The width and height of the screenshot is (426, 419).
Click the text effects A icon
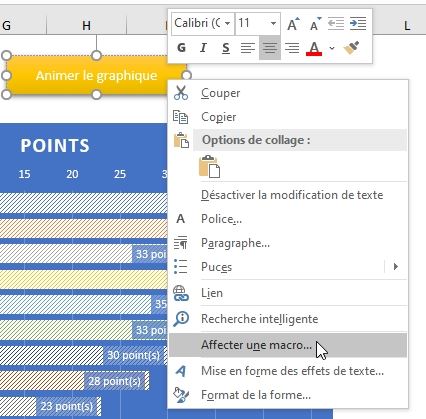181,371
